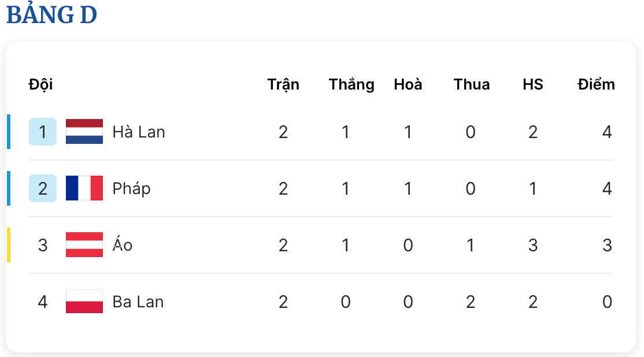Image resolution: width=644 pixels, height=357 pixels.
Task: Open the Pháp team name
Action: tap(131, 189)
